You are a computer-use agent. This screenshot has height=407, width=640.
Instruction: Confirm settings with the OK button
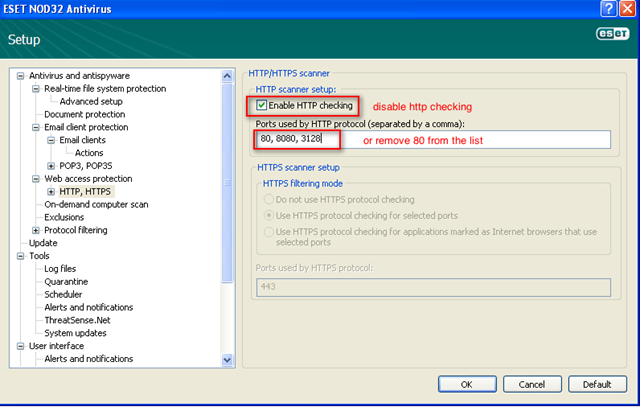click(x=467, y=384)
